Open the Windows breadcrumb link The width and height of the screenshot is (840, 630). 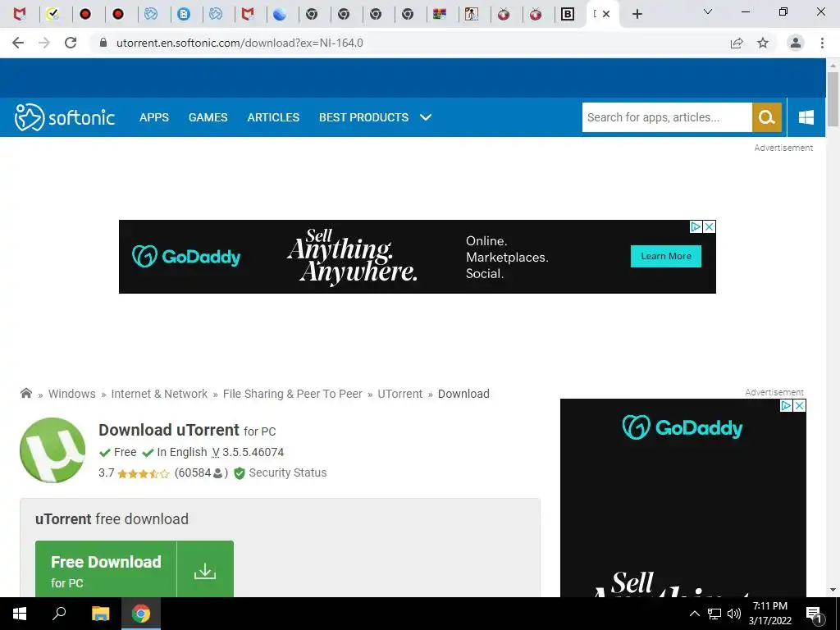[x=72, y=394]
